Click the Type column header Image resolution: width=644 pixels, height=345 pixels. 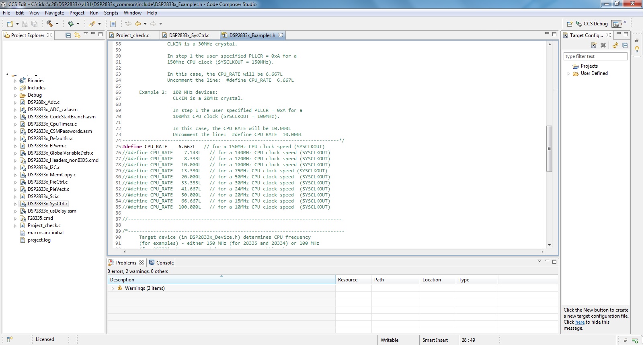tap(477, 280)
